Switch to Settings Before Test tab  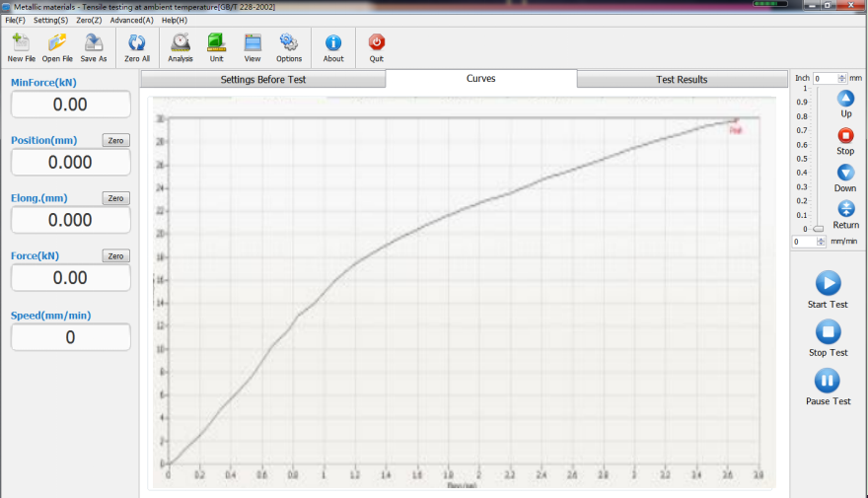tap(262, 80)
